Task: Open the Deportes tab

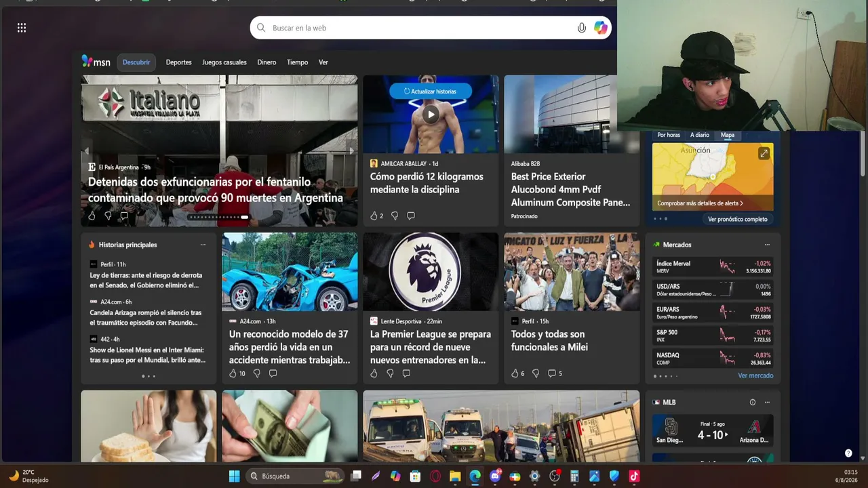Action: click(179, 62)
